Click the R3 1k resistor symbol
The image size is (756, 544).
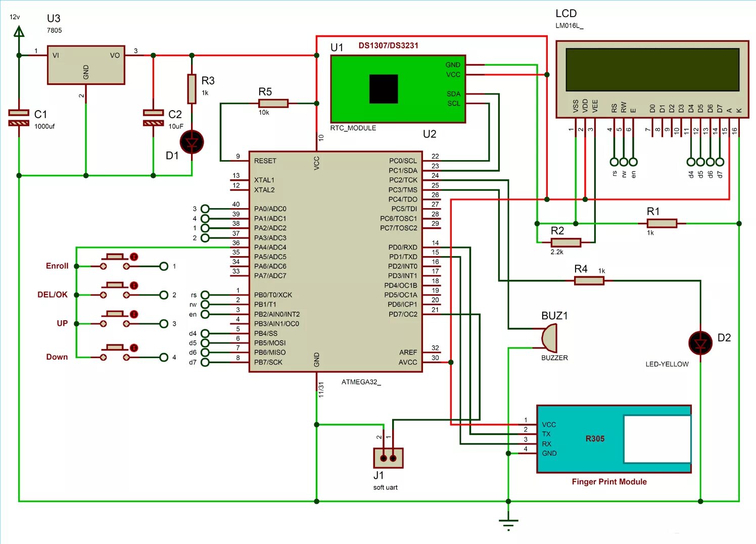192,89
